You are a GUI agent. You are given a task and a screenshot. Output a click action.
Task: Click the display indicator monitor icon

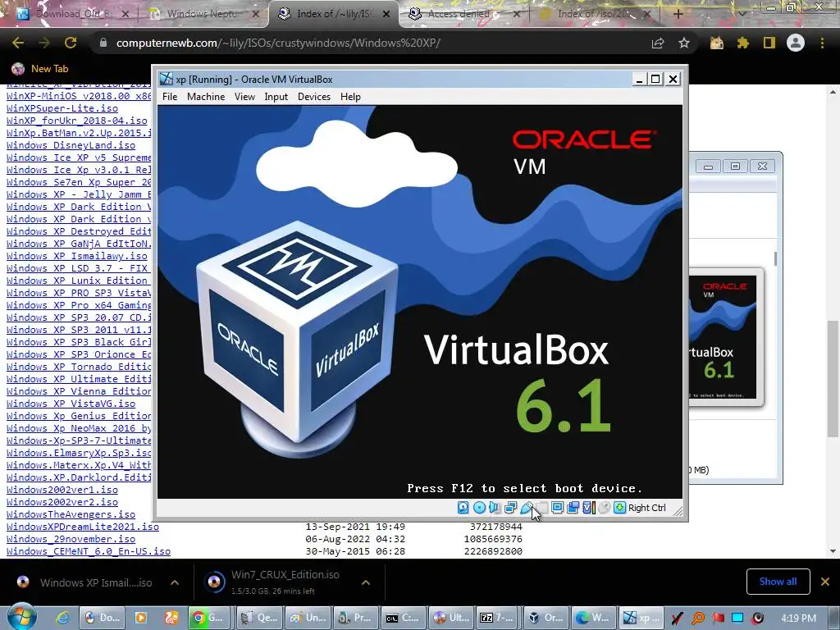pos(557,507)
